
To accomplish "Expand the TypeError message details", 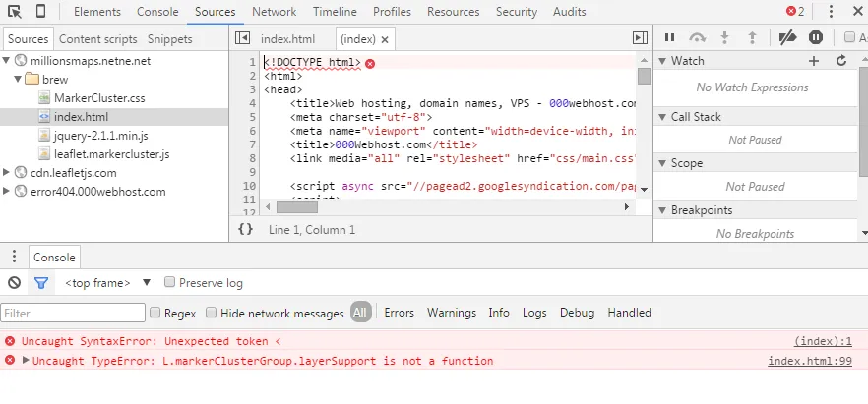I will pos(26,360).
